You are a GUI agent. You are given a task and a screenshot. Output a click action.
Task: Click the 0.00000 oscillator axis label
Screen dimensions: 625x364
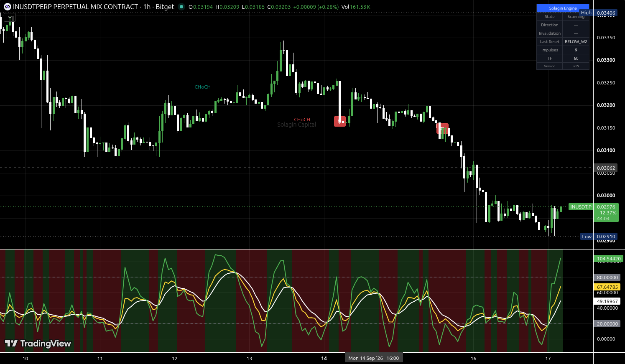coord(606,339)
